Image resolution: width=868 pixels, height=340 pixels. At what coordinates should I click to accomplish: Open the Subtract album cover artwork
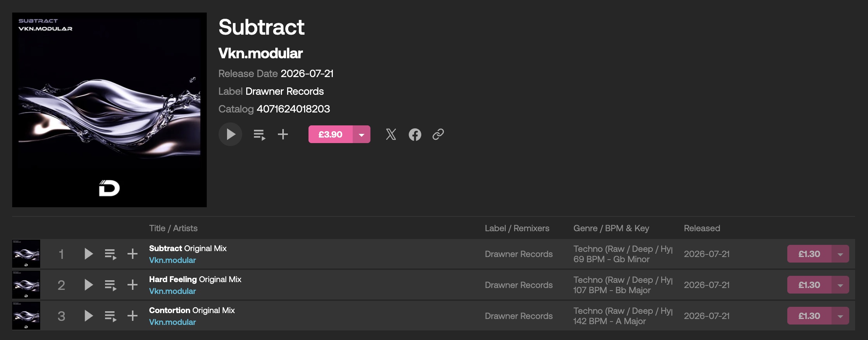109,110
